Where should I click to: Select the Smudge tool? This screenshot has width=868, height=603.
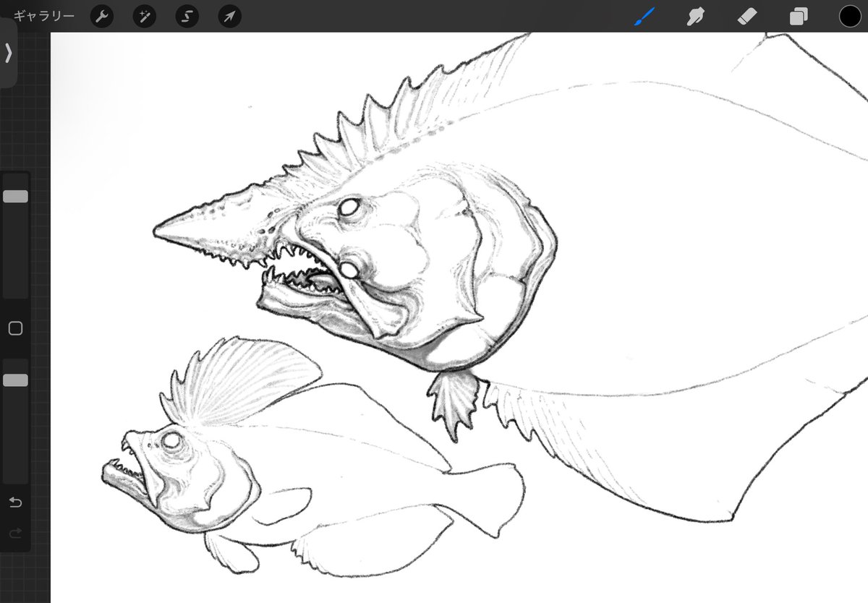pyautogui.click(x=696, y=16)
